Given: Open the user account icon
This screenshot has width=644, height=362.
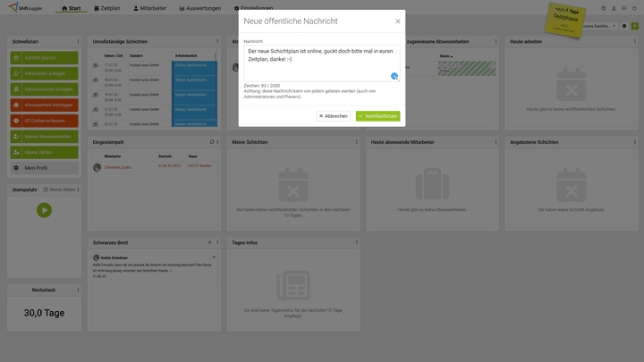Looking at the screenshot, I should coord(614,8).
